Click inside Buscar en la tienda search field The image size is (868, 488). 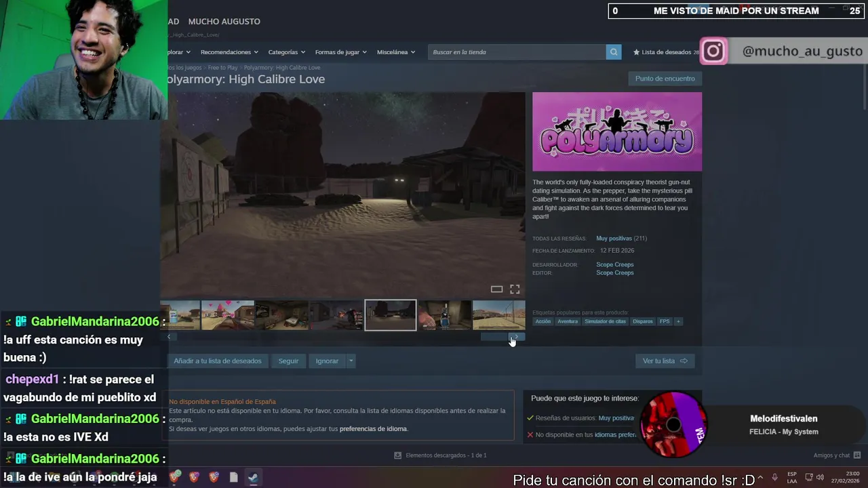click(517, 52)
